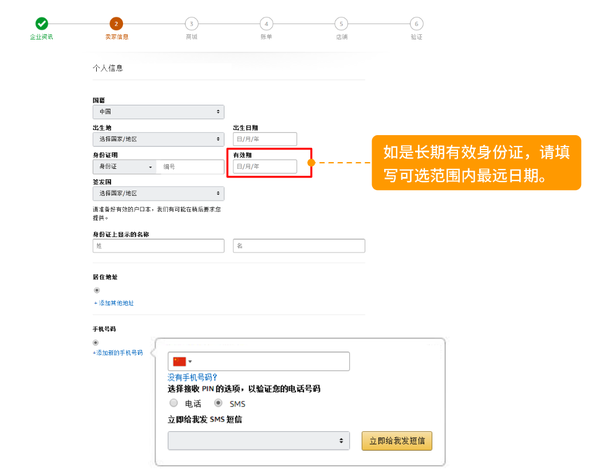Open the 出生地 country/region dropdown
Viewport: 600px width, 469px height.
158,139
